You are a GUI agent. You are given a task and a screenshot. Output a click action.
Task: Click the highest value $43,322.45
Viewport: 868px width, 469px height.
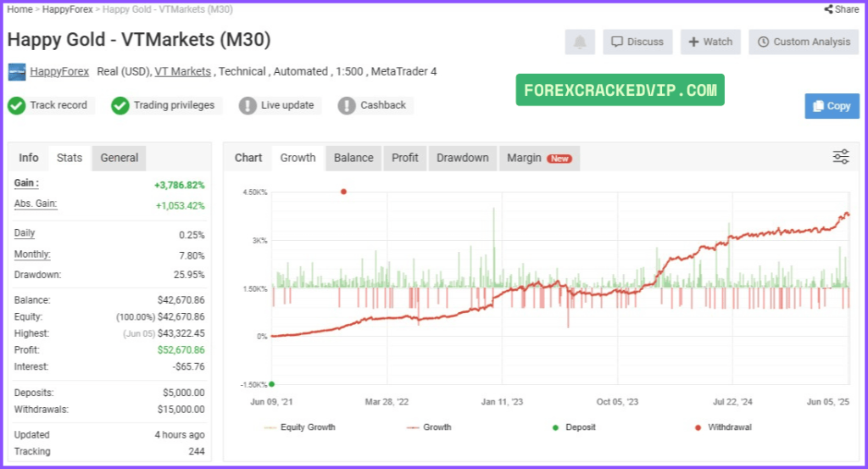pyautogui.click(x=181, y=333)
